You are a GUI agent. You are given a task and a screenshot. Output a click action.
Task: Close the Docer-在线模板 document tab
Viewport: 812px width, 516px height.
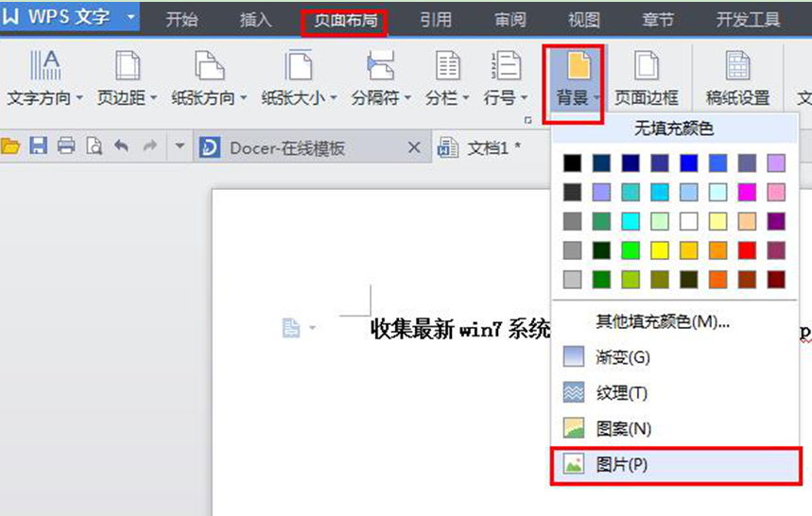point(413,147)
